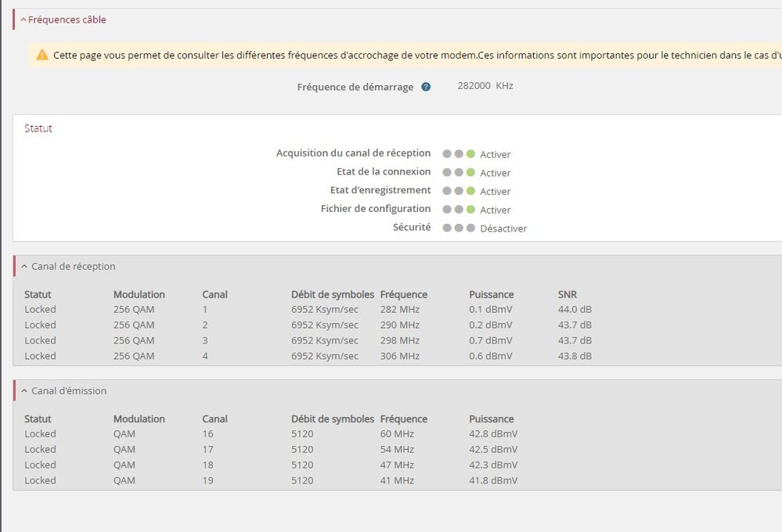Click the yellow warning triangle icon
The height and width of the screenshot is (532, 782).
[x=42, y=55]
